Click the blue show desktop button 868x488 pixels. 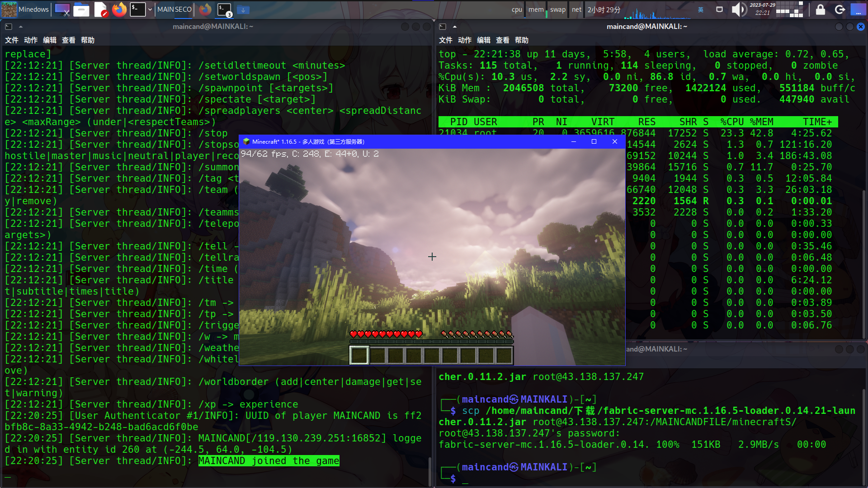pos(858,9)
